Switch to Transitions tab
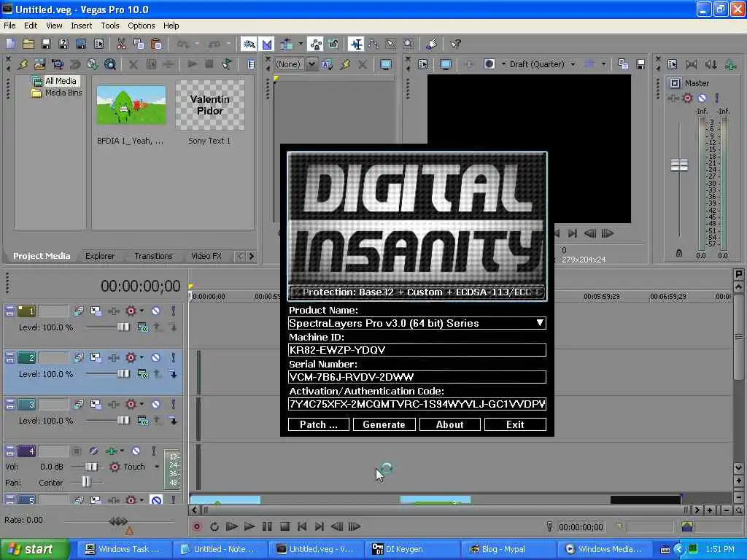This screenshot has width=747, height=560. (153, 256)
